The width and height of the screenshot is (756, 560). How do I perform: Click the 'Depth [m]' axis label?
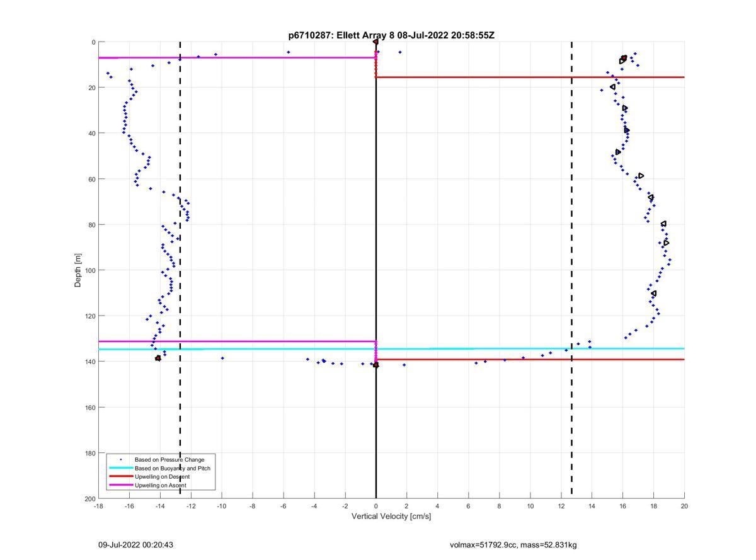(x=78, y=270)
